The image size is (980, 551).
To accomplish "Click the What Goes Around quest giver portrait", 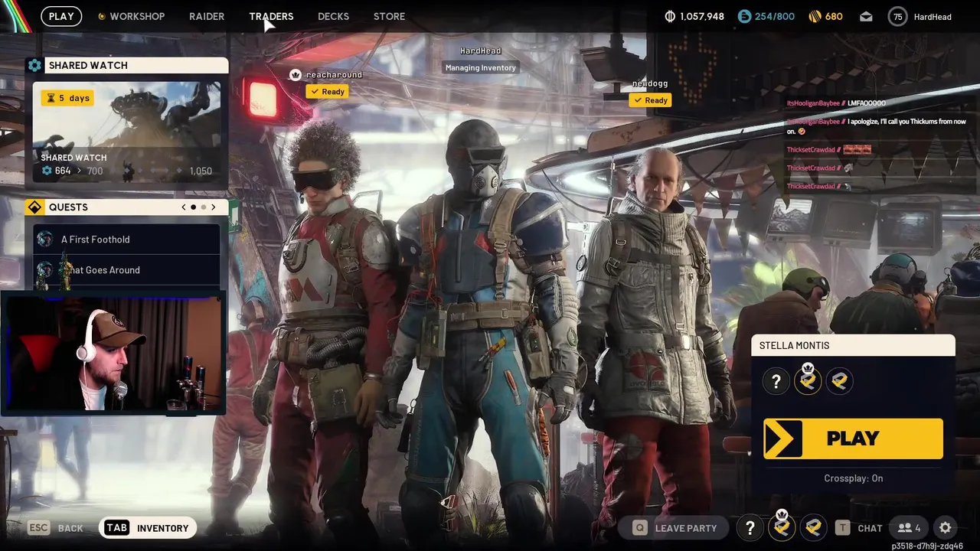I will pyautogui.click(x=45, y=270).
